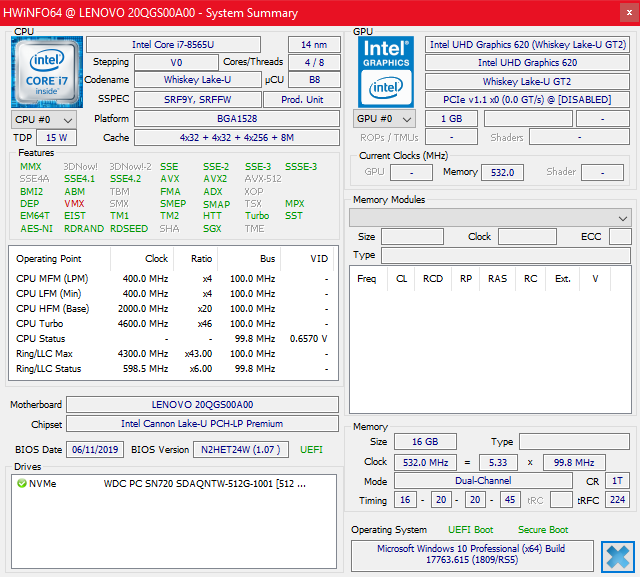Click the Windows 10 Professional operating system box
The width and height of the screenshot is (640, 577).
[x=470, y=555]
